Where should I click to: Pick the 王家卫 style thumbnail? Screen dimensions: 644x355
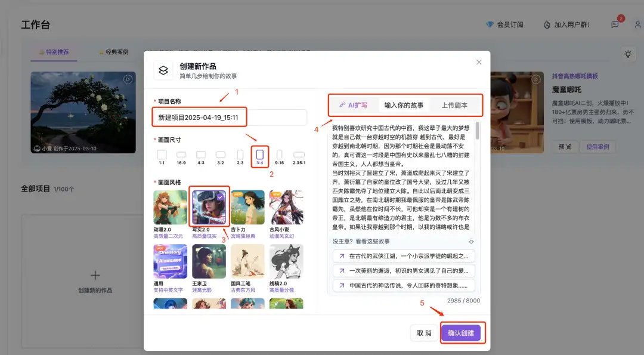(x=209, y=261)
